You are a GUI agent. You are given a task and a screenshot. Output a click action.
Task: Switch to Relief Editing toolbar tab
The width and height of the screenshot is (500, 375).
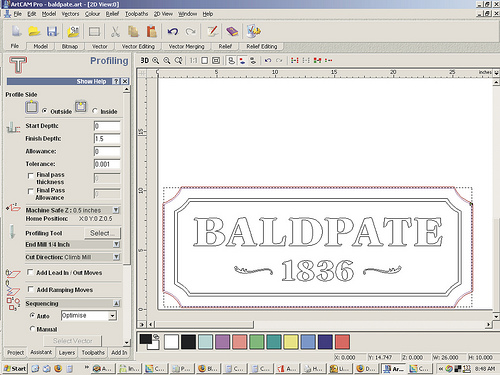[262, 46]
